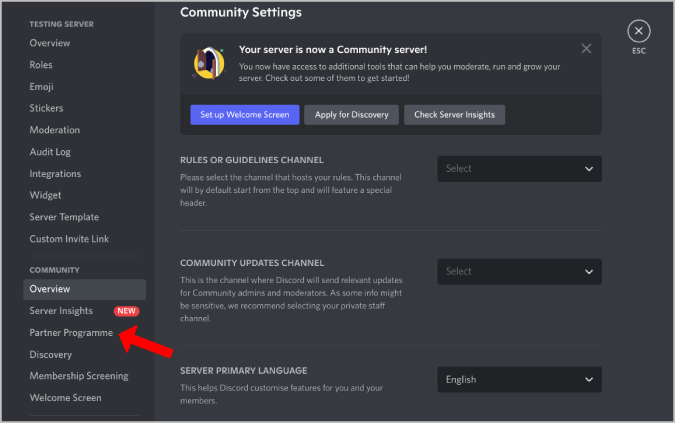675x423 pixels.
Task: Select Community Overview in the sidebar
Action: pyautogui.click(x=84, y=289)
